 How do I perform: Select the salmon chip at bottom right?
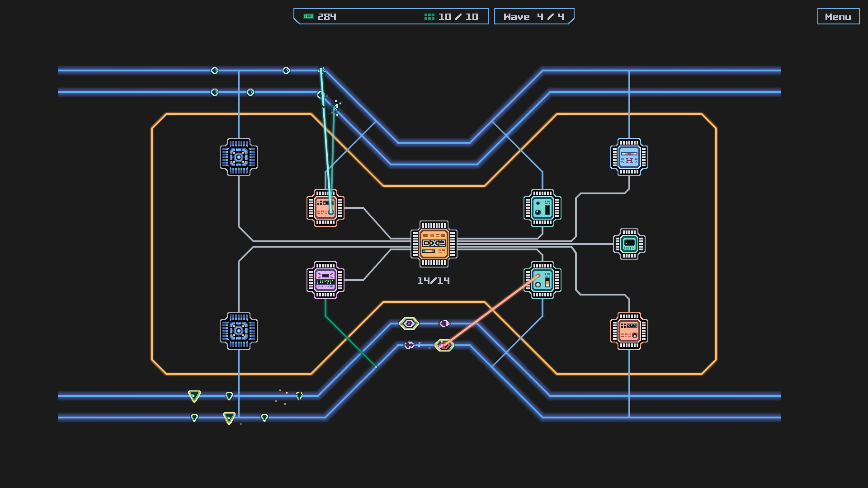[629, 331]
